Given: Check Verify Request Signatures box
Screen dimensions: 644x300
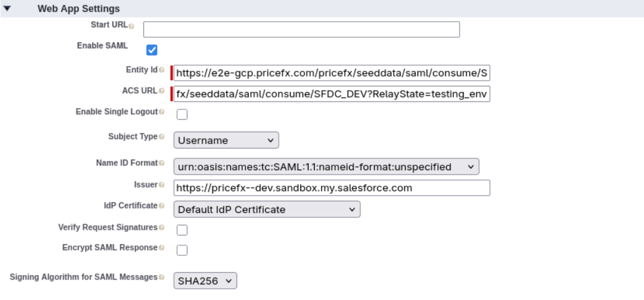Looking at the screenshot, I should tap(183, 230).
